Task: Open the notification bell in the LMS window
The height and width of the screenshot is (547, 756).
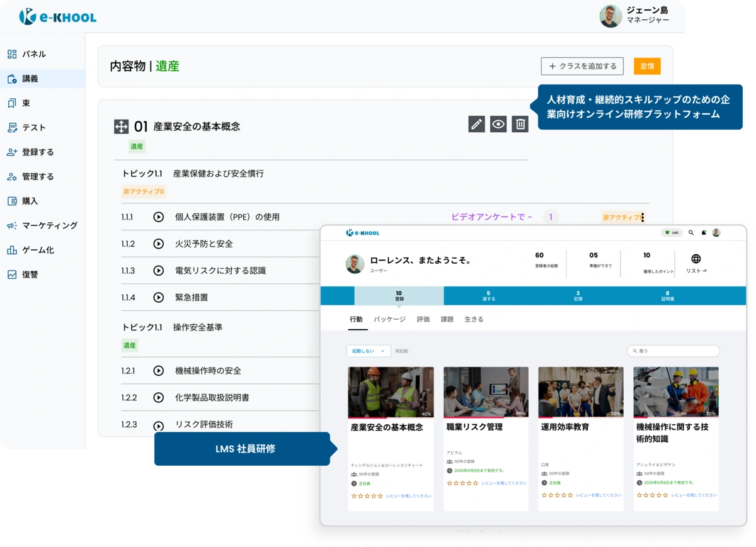Action: tap(704, 233)
